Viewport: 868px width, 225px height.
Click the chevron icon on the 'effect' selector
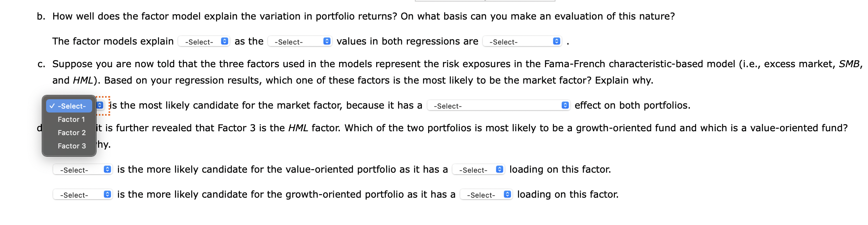[x=564, y=105]
